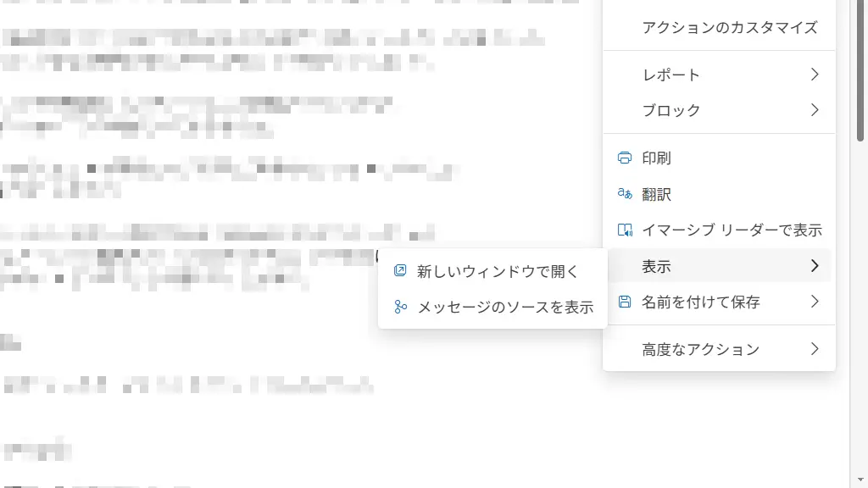Open the 高度なアクション menu item
The image size is (868, 488).
pyautogui.click(x=719, y=348)
